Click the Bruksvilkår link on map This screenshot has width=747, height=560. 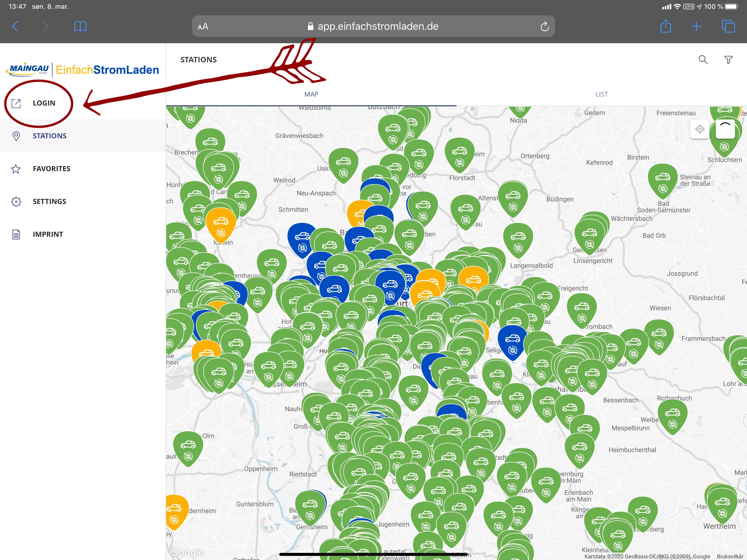point(730,556)
